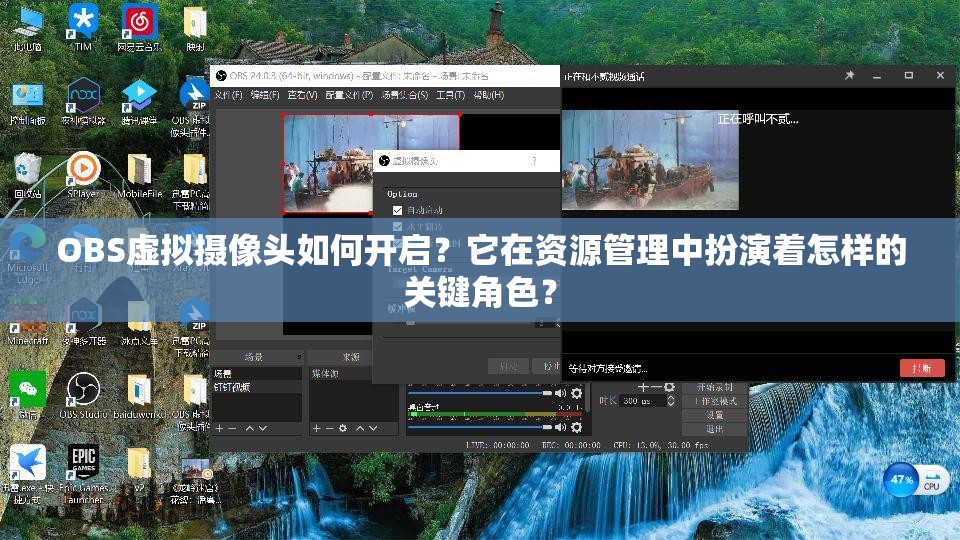Open upper mixer channel gear settings
Viewport: 960px width, 540px height.
[x=576, y=393]
